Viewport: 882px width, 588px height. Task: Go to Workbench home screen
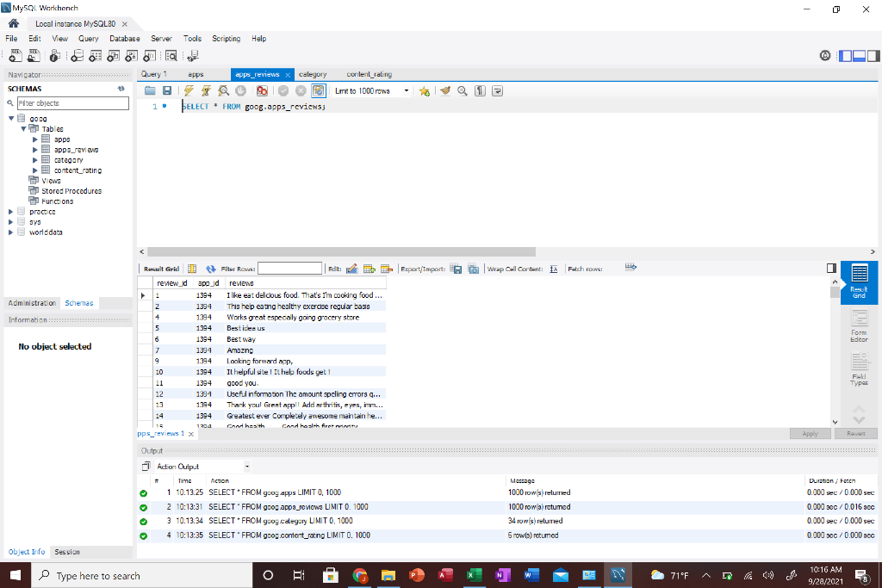point(14,23)
